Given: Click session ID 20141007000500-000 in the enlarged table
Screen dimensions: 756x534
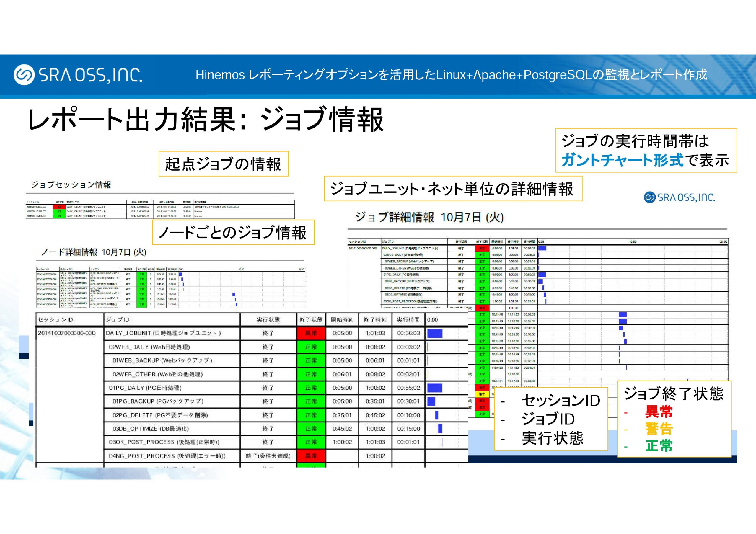Looking at the screenshot, I should [x=66, y=333].
